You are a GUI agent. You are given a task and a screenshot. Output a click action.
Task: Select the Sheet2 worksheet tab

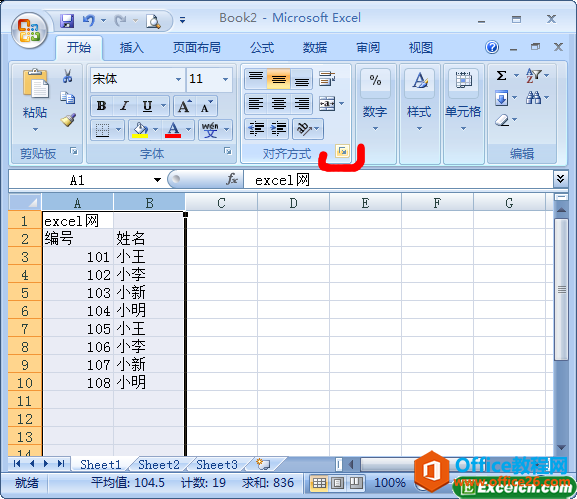tap(159, 464)
